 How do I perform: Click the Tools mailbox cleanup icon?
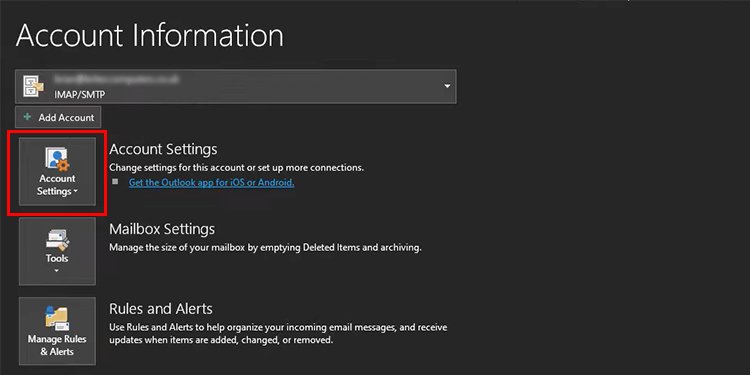[57, 240]
